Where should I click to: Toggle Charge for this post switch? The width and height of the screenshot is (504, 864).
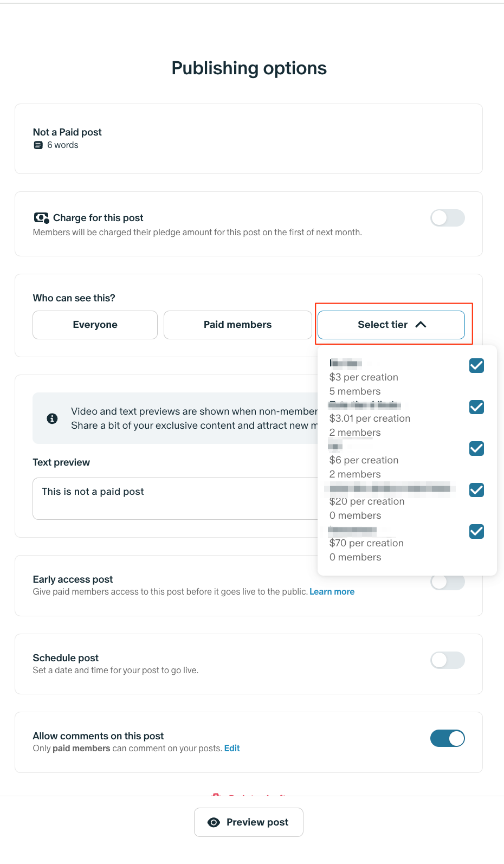click(447, 218)
